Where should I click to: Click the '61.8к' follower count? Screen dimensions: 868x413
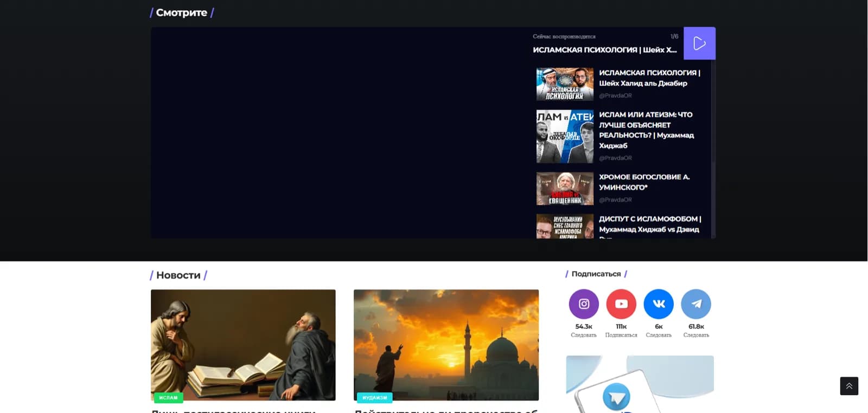pyautogui.click(x=696, y=326)
